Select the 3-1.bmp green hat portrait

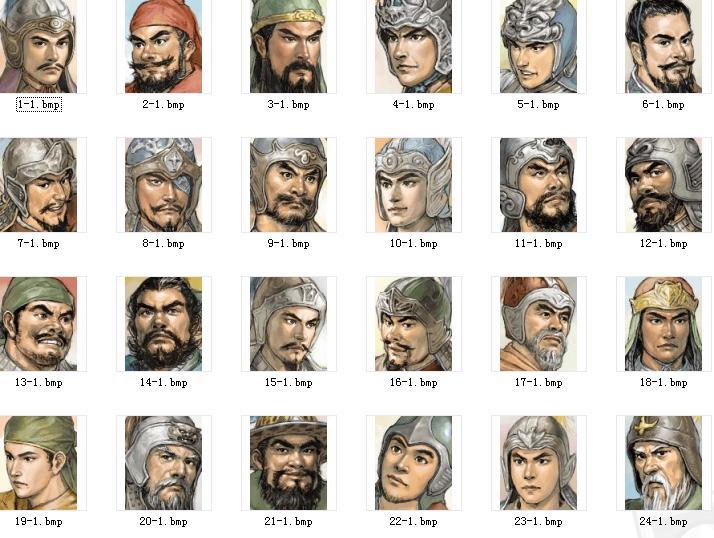pos(288,46)
